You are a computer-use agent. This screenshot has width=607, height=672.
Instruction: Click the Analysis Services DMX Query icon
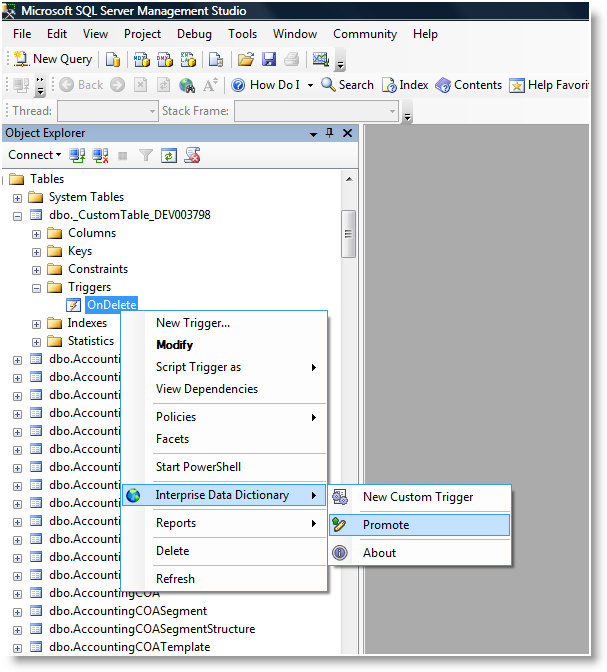(x=165, y=59)
